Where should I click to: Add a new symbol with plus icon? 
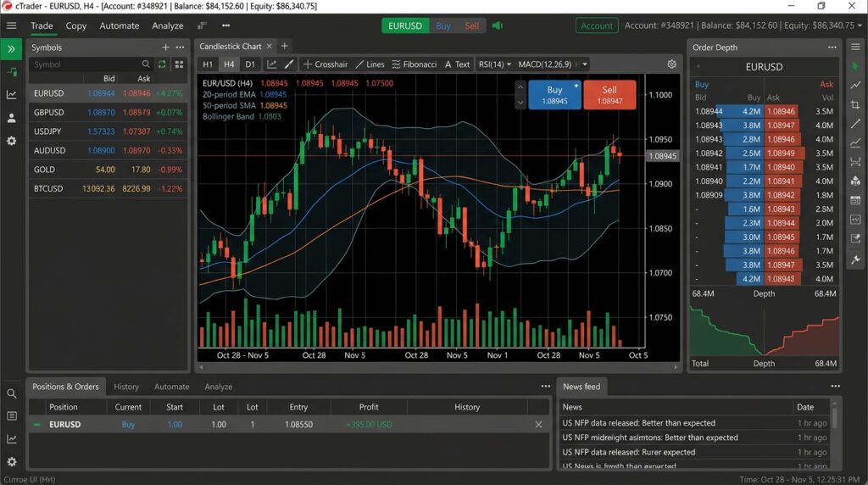[x=165, y=47]
